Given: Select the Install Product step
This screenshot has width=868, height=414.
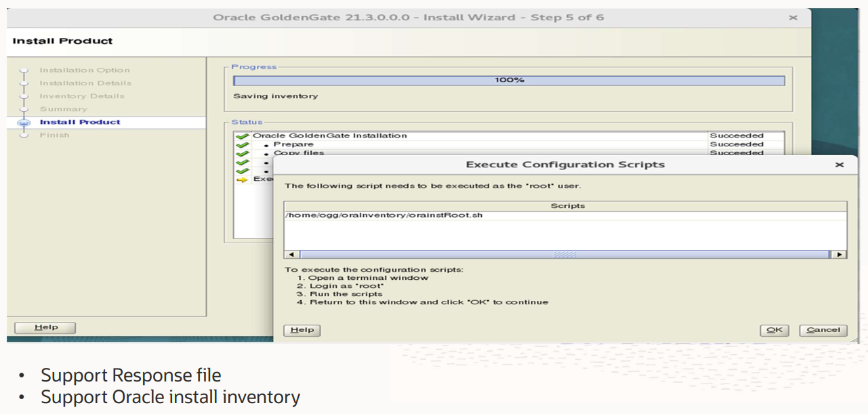Looking at the screenshot, I should click(x=80, y=122).
